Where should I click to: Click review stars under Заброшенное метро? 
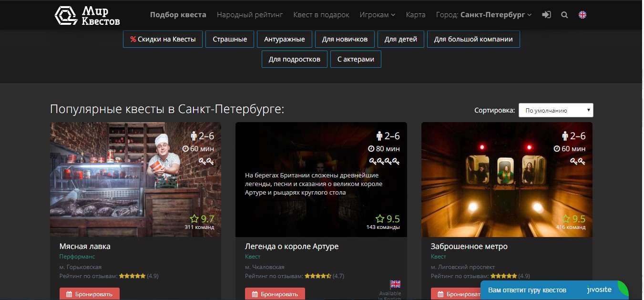[504, 276]
